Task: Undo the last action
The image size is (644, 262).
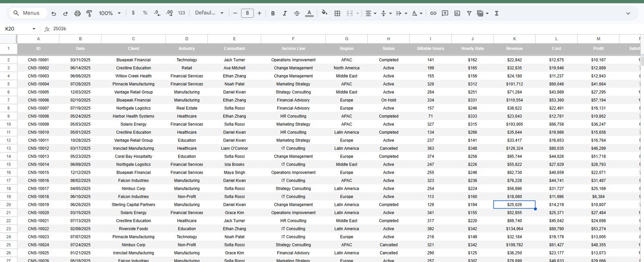Action: point(54,13)
